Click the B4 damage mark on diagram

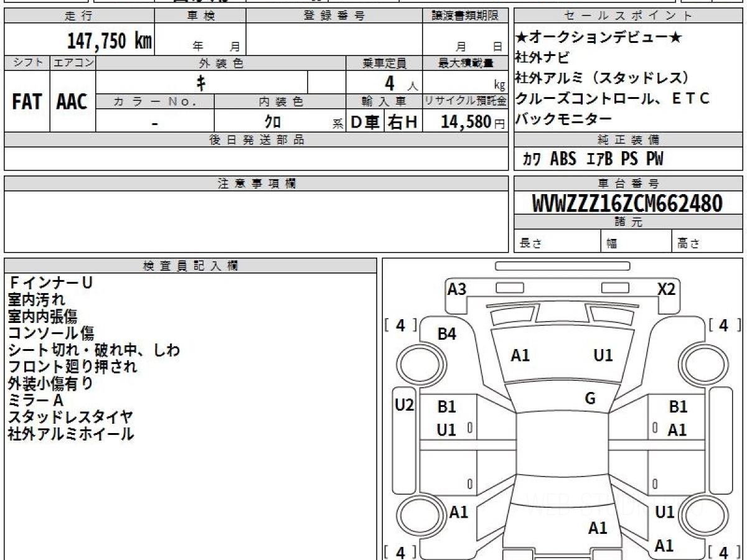[447, 334]
